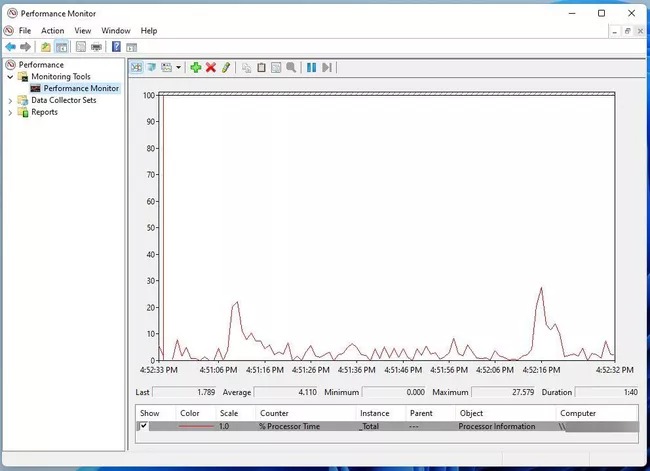Uncheck the Show box for % Processor Time

[143, 426]
